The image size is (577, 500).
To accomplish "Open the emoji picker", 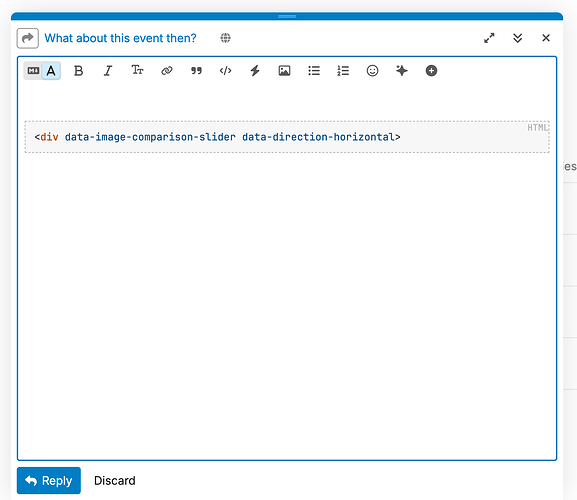I will click(372, 71).
